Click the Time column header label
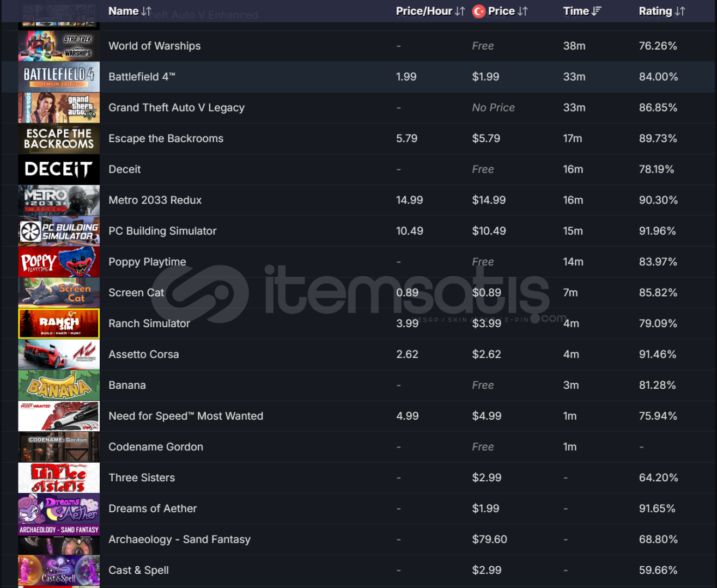The height and width of the screenshot is (588, 717). [576, 11]
